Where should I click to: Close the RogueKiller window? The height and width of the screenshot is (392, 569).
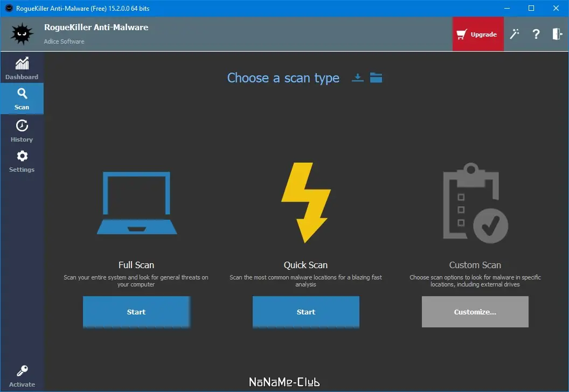coord(556,8)
